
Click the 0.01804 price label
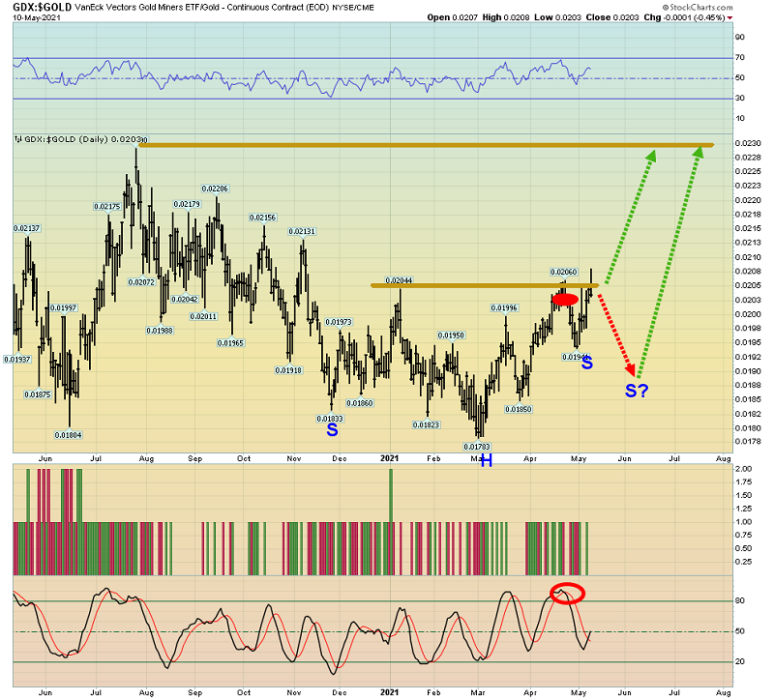point(68,435)
